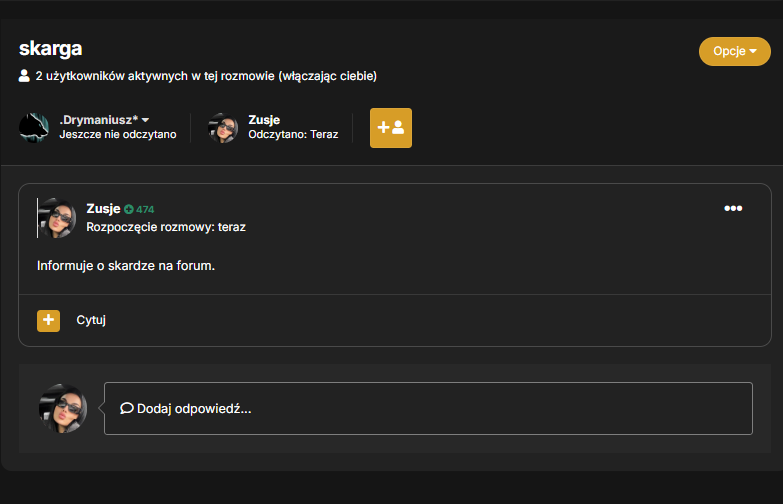Click Zusje avatar in participants list

pos(223,128)
